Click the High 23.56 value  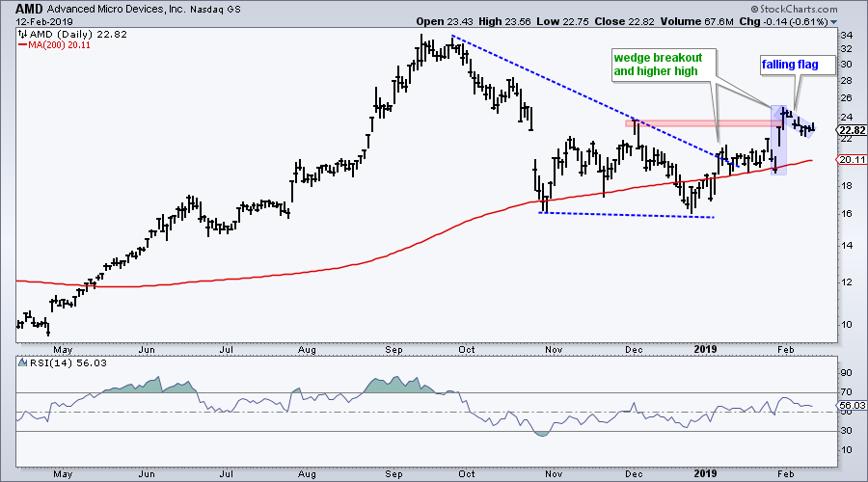[x=504, y=22]
